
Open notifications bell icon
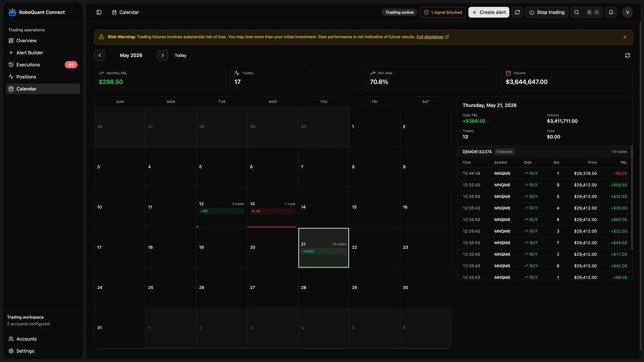coord(611,12)
